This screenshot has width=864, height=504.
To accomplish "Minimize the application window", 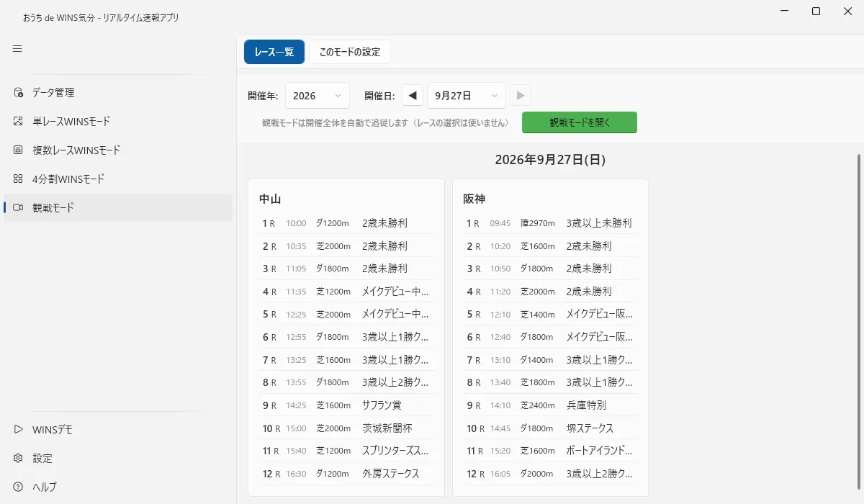I will [783, 11].
